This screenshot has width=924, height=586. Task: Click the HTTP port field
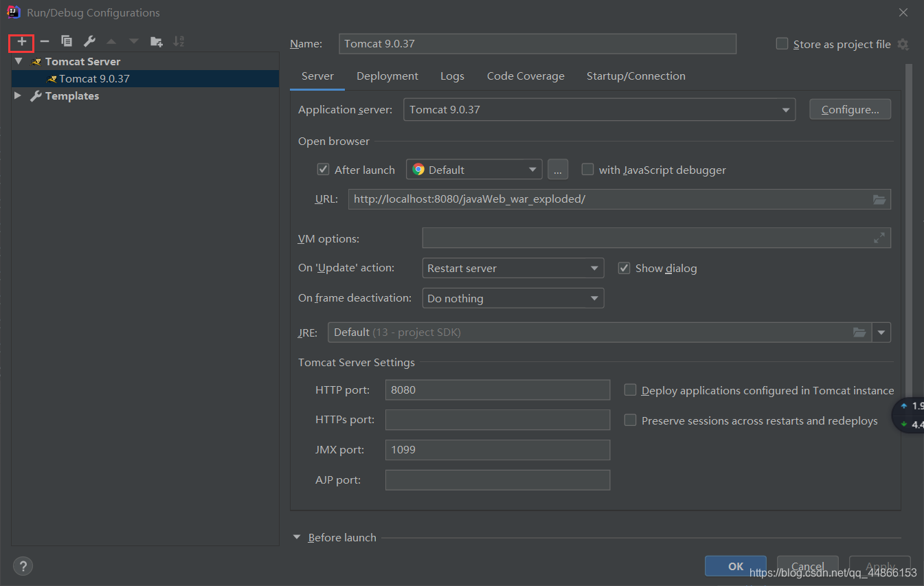(x=497, y=390)
